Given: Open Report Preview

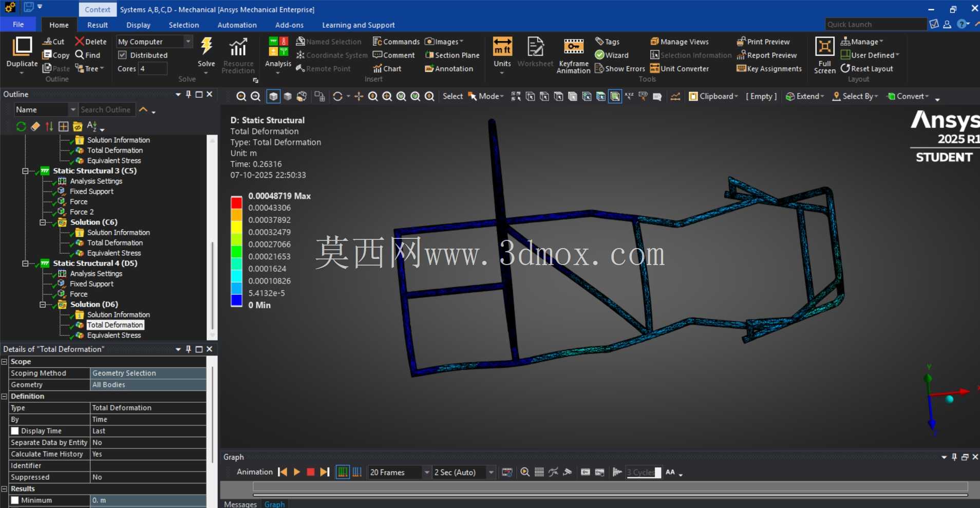Looking at the screenshot, I should pos(767,55).
